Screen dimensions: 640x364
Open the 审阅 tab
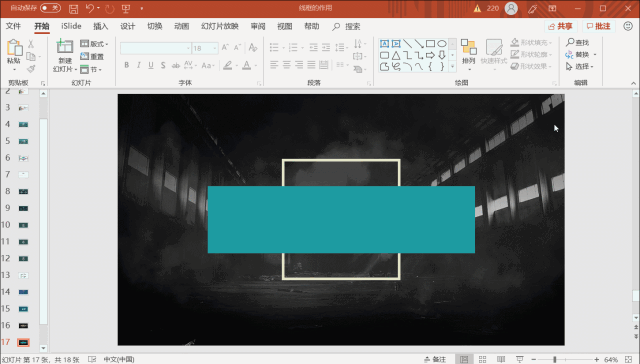[x=258, y=26]
